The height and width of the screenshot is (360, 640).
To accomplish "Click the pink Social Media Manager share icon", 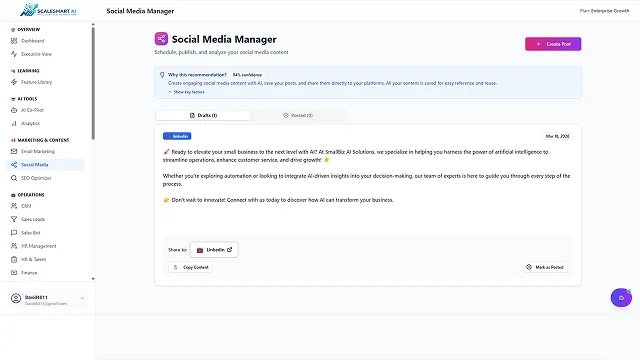I will click(x=161, y=39).
